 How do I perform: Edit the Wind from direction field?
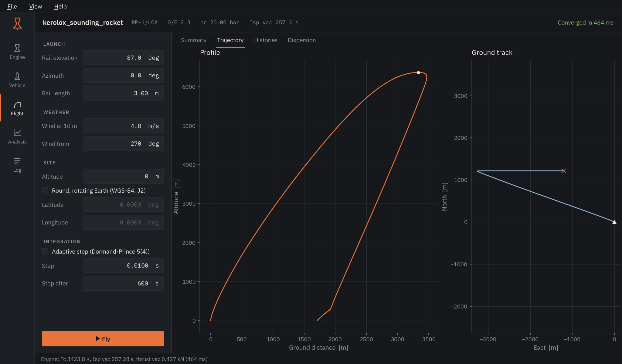tap(124, 143)
